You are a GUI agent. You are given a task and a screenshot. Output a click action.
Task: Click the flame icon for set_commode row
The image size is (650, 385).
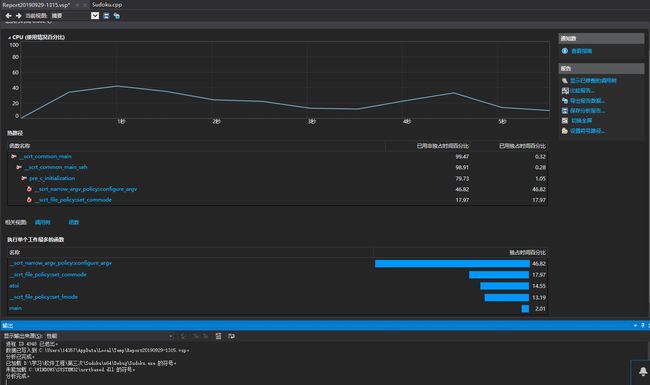click(x=29, y=200)
